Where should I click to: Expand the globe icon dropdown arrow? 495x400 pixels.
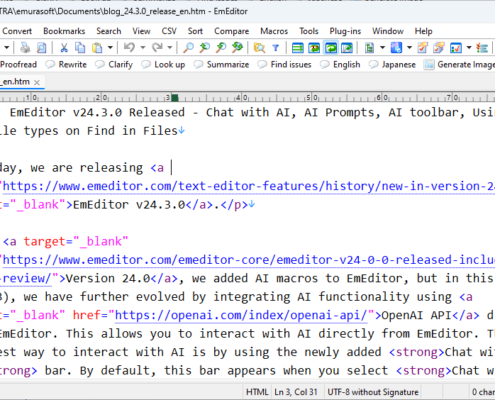coord(409,48)
